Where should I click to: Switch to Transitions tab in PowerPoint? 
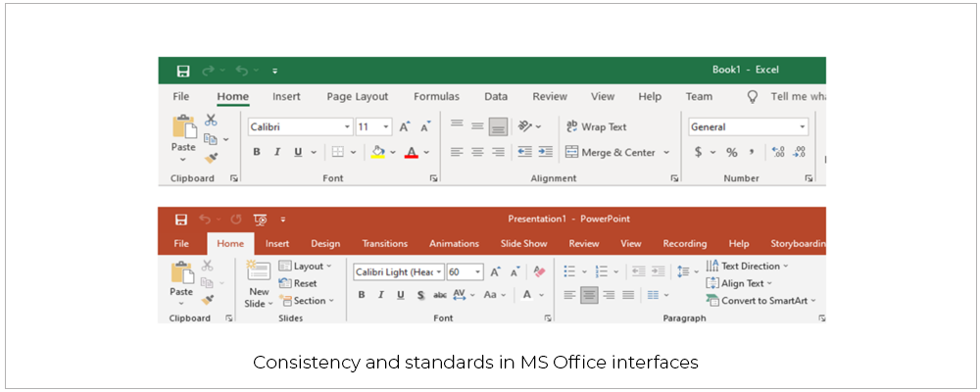(385, 244)
